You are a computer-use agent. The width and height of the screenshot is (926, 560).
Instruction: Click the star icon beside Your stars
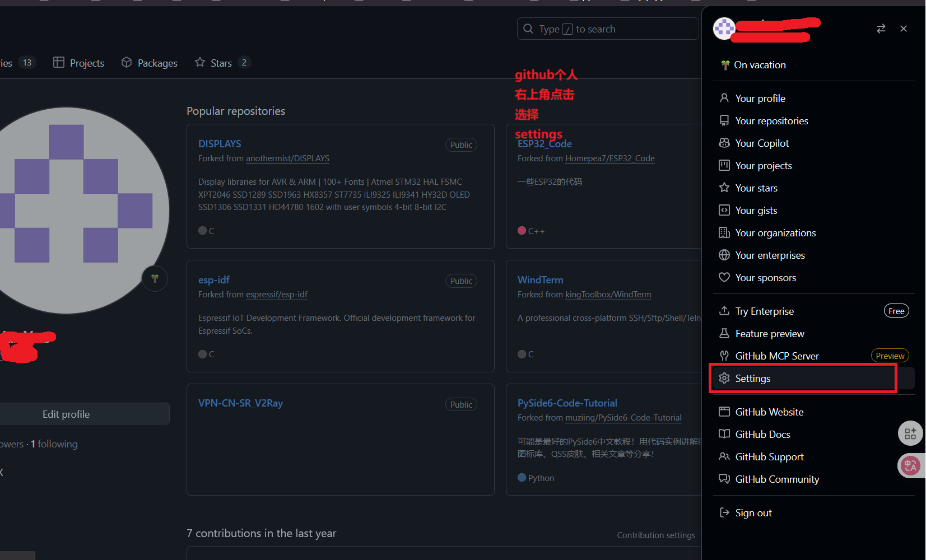[724, 188]
